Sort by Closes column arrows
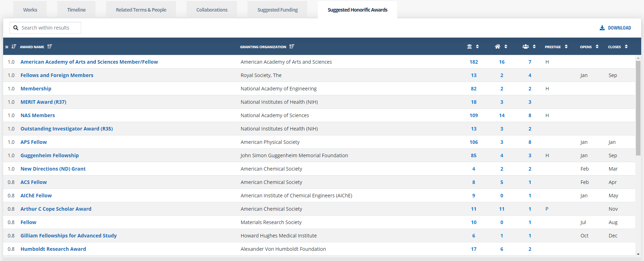Screen dimensions: 644x261 coord(626,46)
